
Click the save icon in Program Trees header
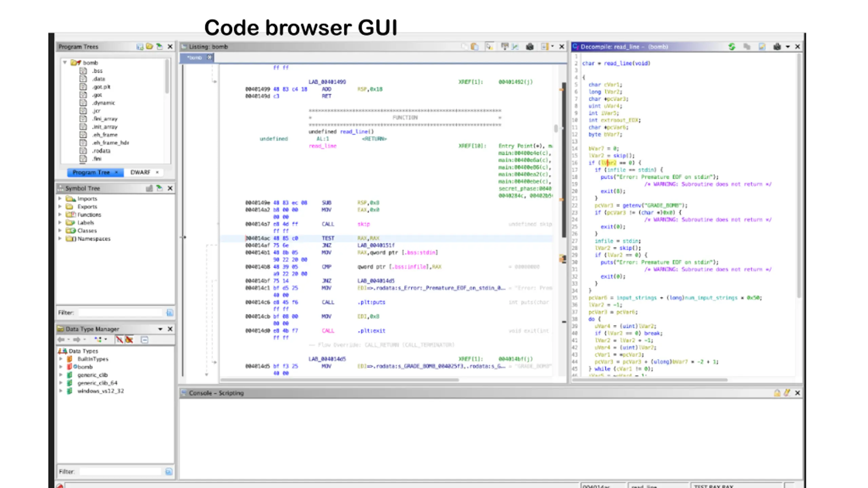(139, 46)
